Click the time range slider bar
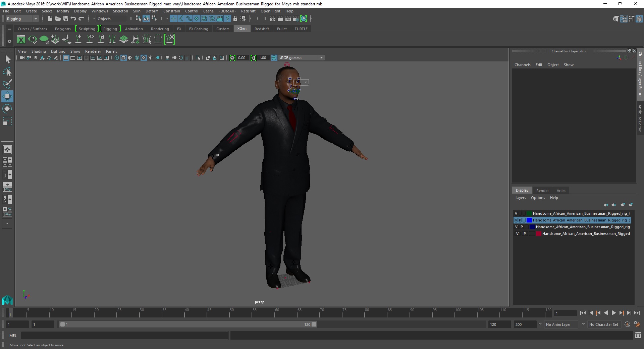The height and width of the screenshot is (349, 644). coord(188,325)
